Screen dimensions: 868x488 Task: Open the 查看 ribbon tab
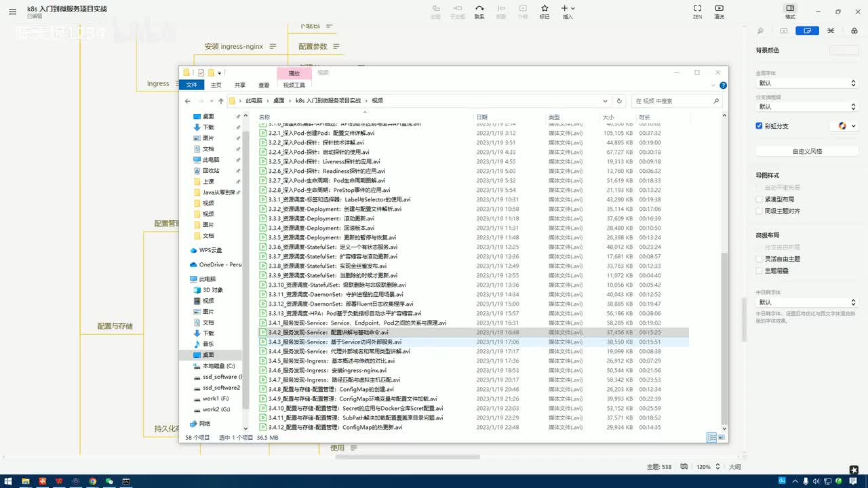[x=264, y=85]
